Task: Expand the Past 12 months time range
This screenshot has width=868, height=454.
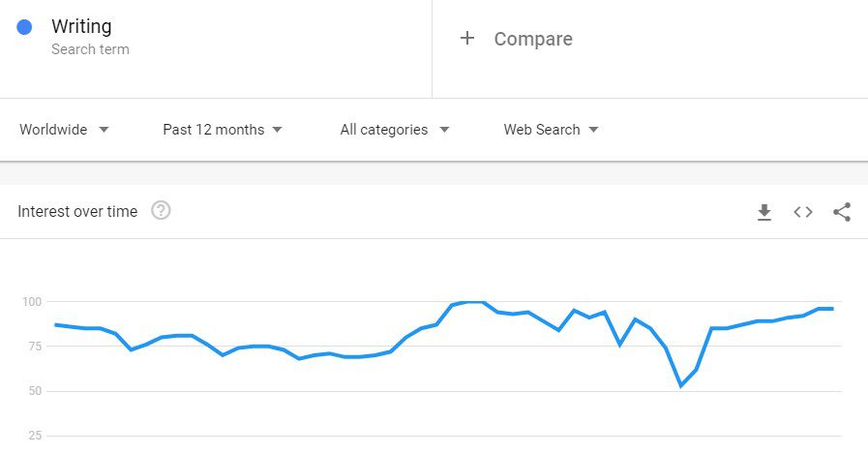Action: (x=223, y=130)
